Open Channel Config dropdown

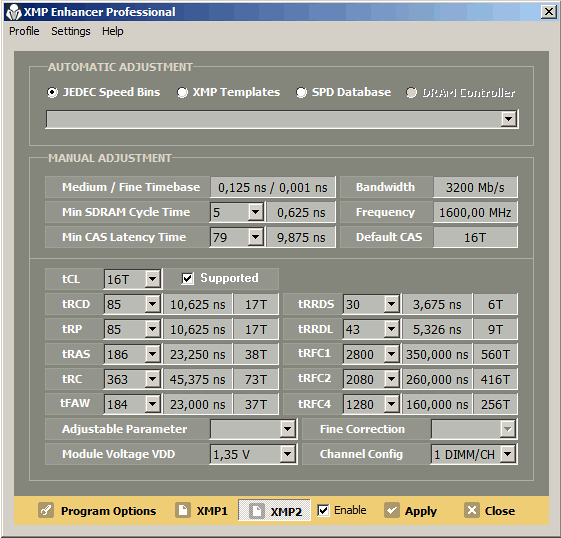[x=508, y=454]
